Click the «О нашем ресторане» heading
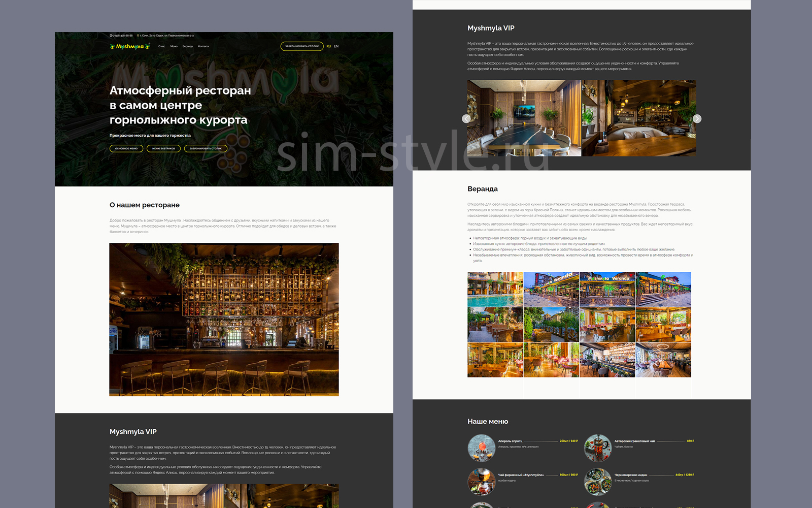Image resolution: width=812 pixels, height=508 pixels. 145,205
